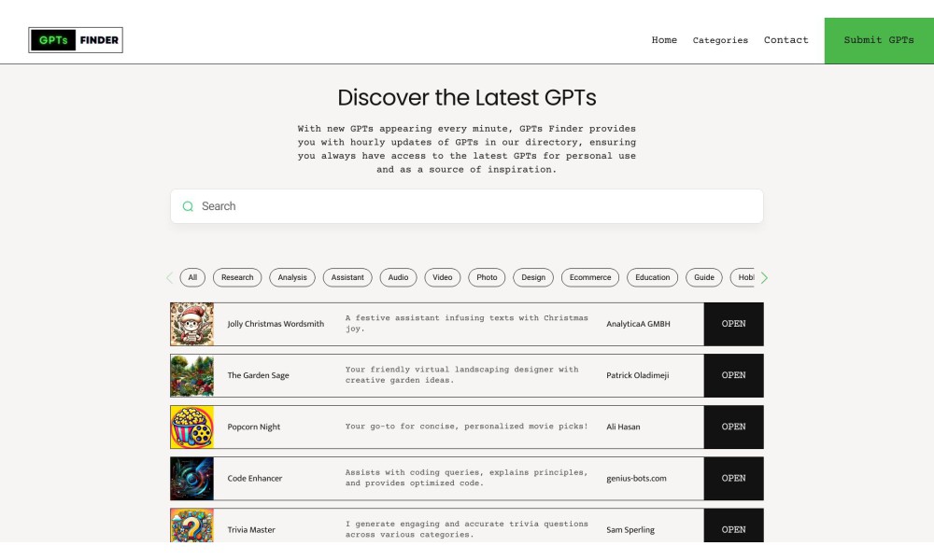The height and width of the screenshot is (560, 934).
Task: Click the virtual landscaping designer description
Action: point(461,375)
